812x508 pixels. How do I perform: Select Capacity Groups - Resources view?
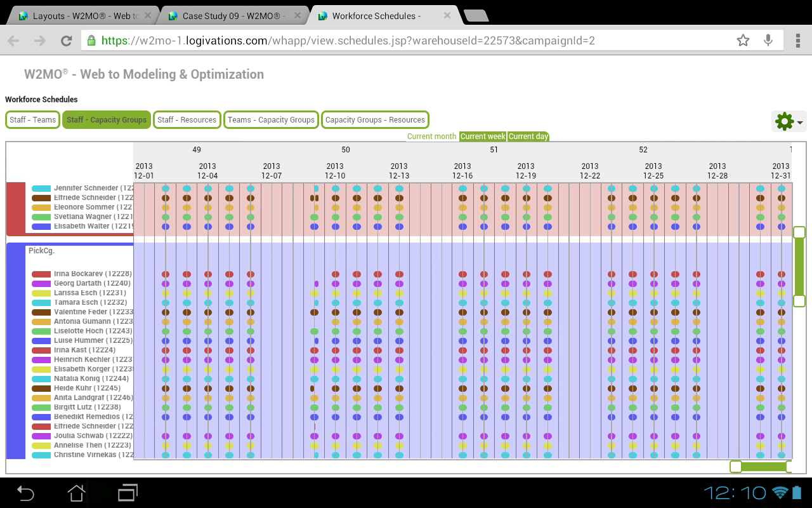tap(375, 119)
